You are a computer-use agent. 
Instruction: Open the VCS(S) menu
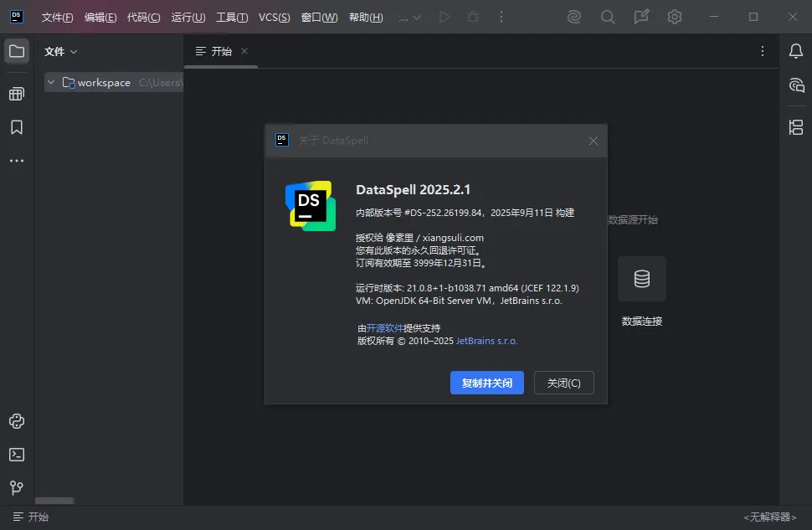[274, 18]
